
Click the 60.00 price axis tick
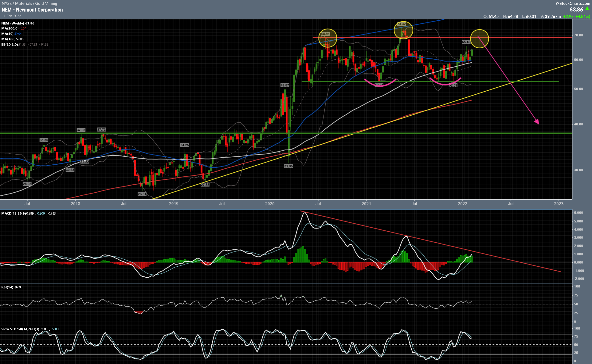coord(578,60)
